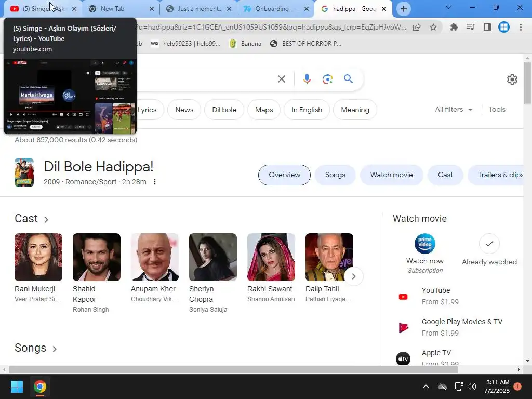
Task: Open the All filters dropdown
Action: tap(454, 109)
